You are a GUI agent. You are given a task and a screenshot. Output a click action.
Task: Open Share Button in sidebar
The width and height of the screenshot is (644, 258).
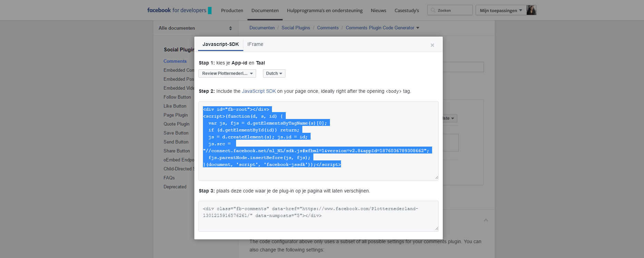(x=177, y=151)
